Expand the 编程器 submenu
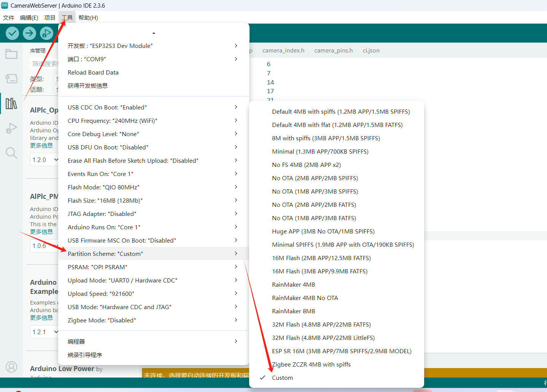The height and width of the screenshot is (392, 547). click(x=154, y=341)
